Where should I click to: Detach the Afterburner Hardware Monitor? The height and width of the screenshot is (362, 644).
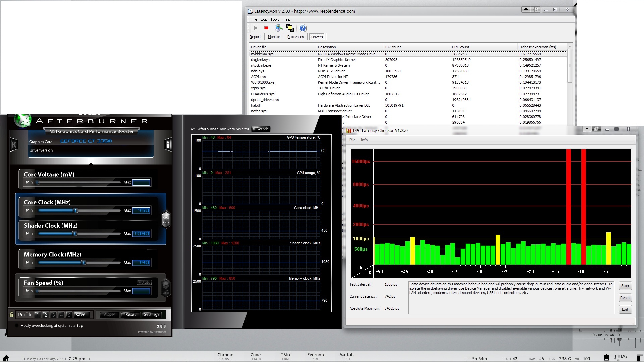pos(261,129)
